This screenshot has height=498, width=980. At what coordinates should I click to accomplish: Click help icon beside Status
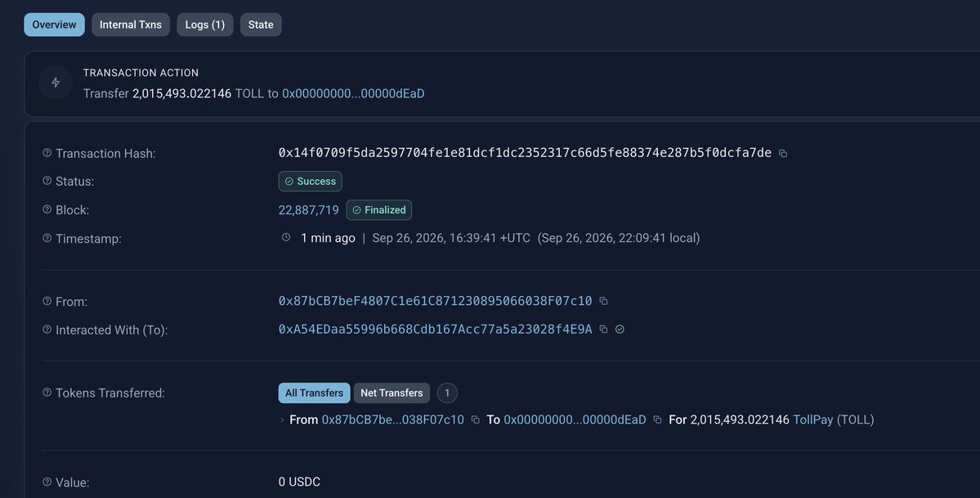point(47,181)
